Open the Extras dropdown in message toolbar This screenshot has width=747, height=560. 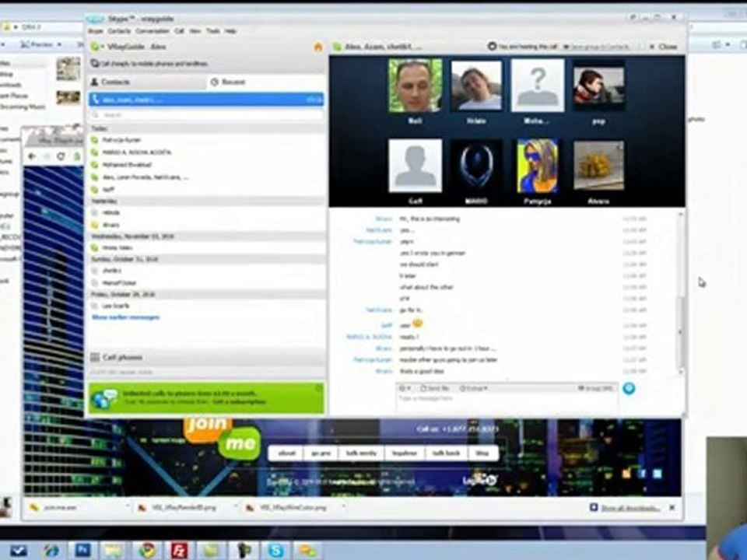(x=474, y=389)
